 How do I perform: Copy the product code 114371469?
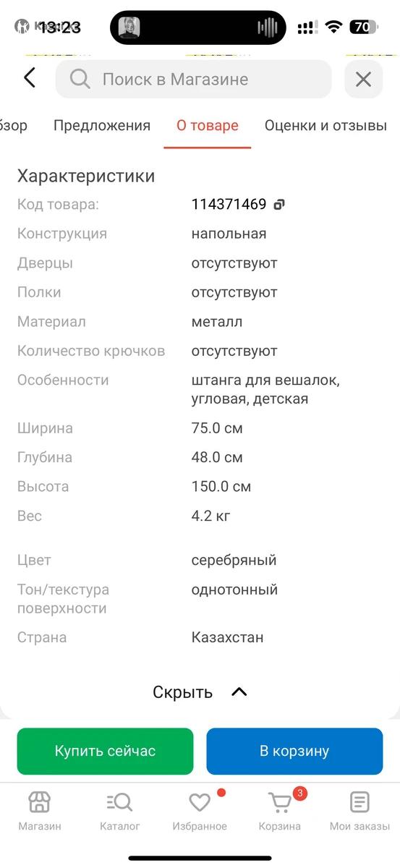coord(279,205)
